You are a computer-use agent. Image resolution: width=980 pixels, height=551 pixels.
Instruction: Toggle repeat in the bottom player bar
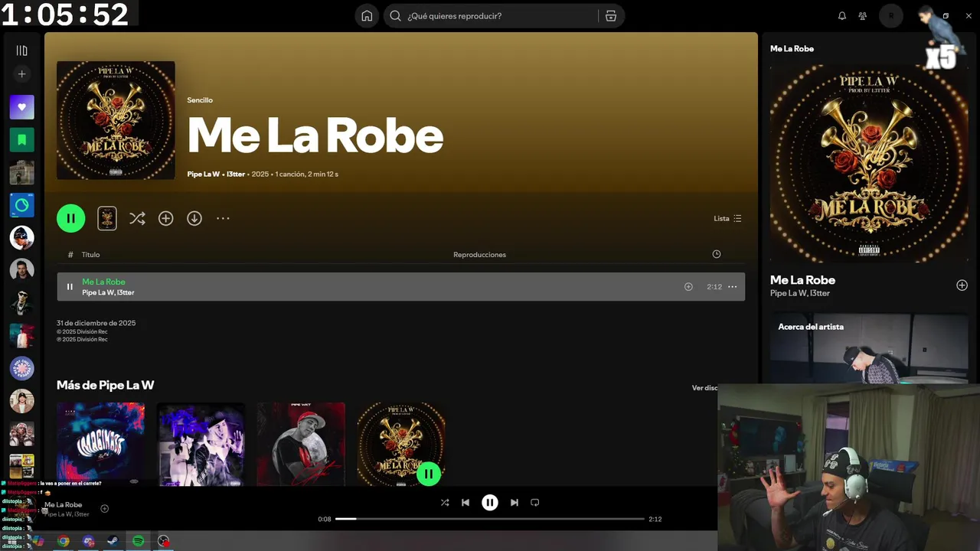535,503
